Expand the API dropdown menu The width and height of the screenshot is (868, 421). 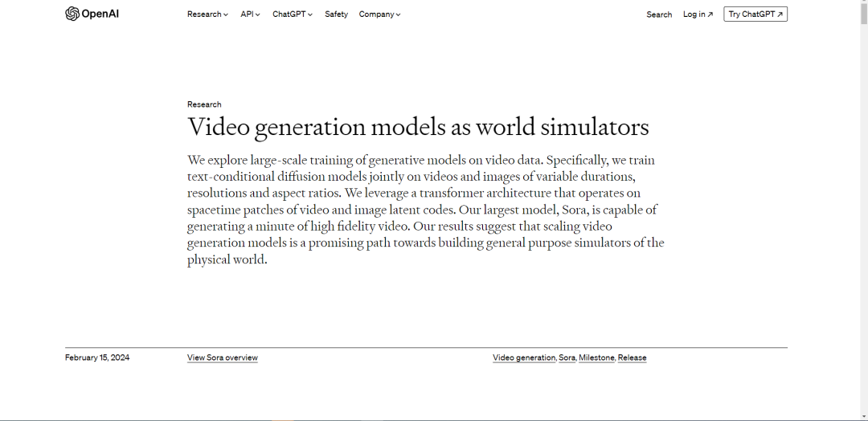coord(250,14)
